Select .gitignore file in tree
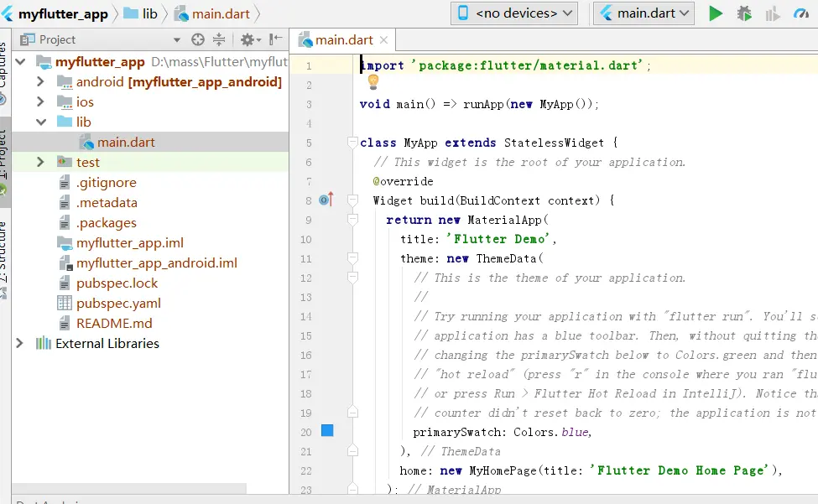 click(107, 183)
